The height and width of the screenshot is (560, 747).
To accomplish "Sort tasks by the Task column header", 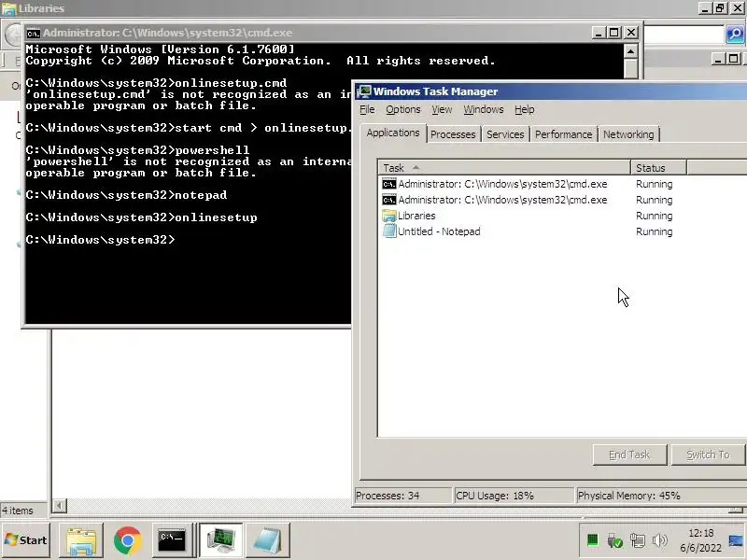I will point(504,168).
